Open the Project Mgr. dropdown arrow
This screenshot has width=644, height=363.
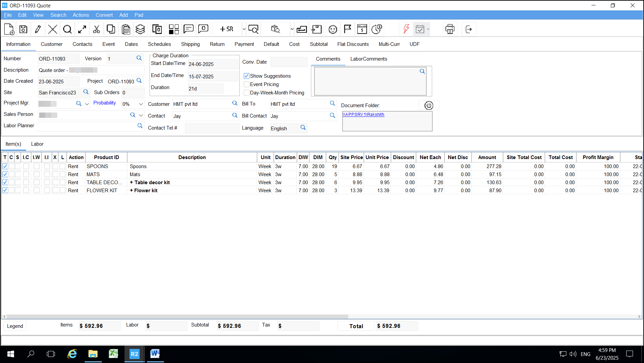click(87, 104)
